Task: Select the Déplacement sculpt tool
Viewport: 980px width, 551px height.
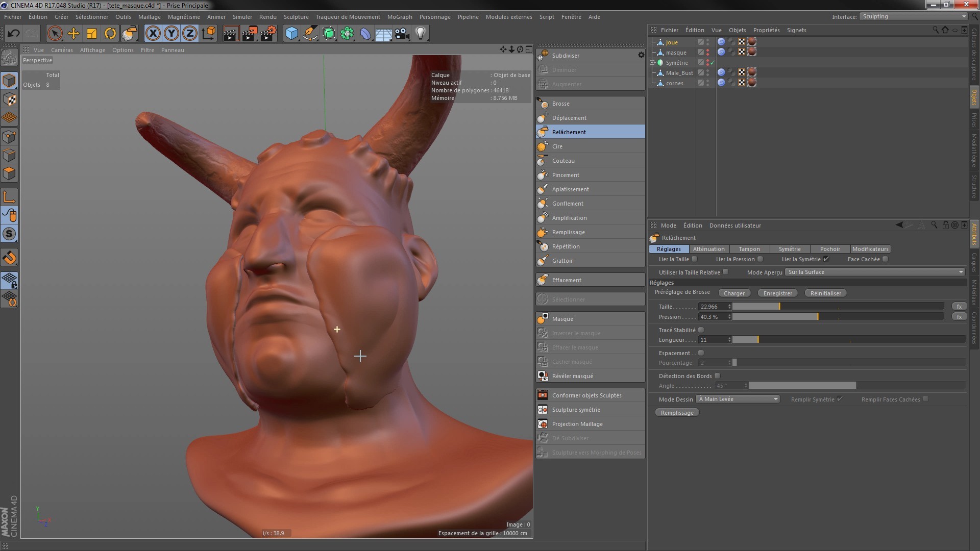Action: pyautogui.click(x=591, y=118)
